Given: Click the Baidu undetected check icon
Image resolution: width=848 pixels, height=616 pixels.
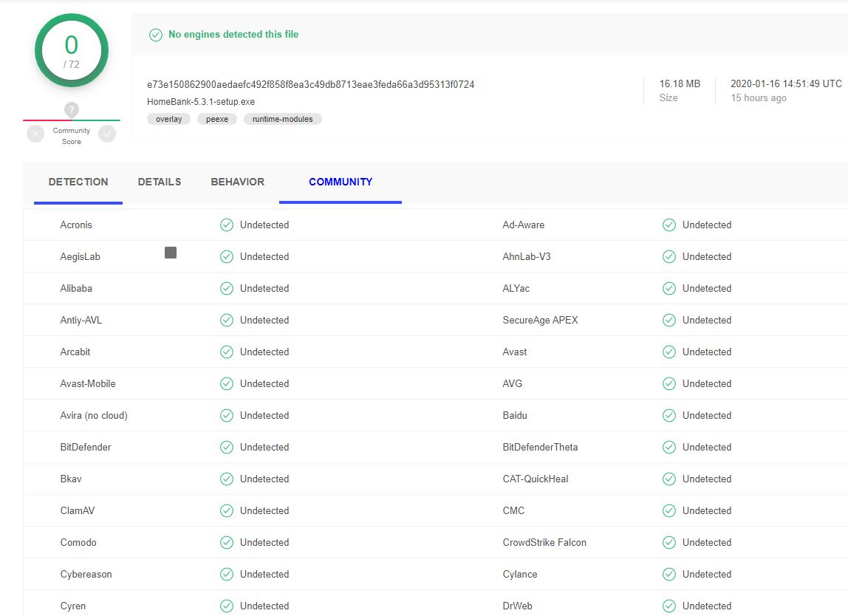Looking at the screenshot, I should click(669, 415).
